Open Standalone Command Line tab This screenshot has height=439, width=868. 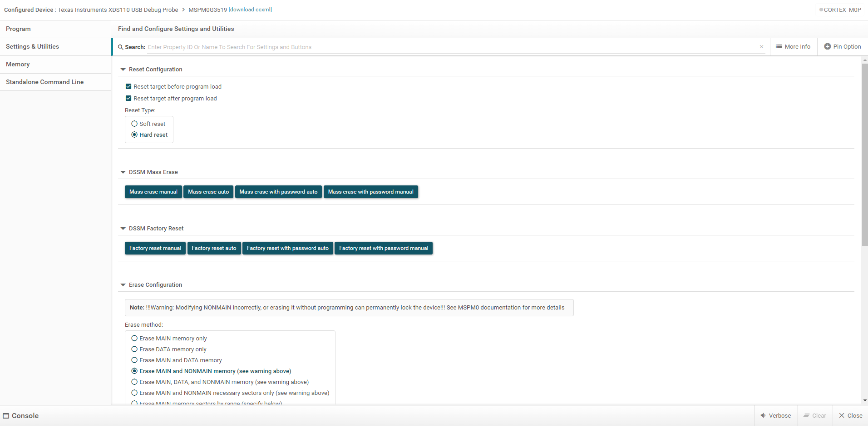point(55,82)
